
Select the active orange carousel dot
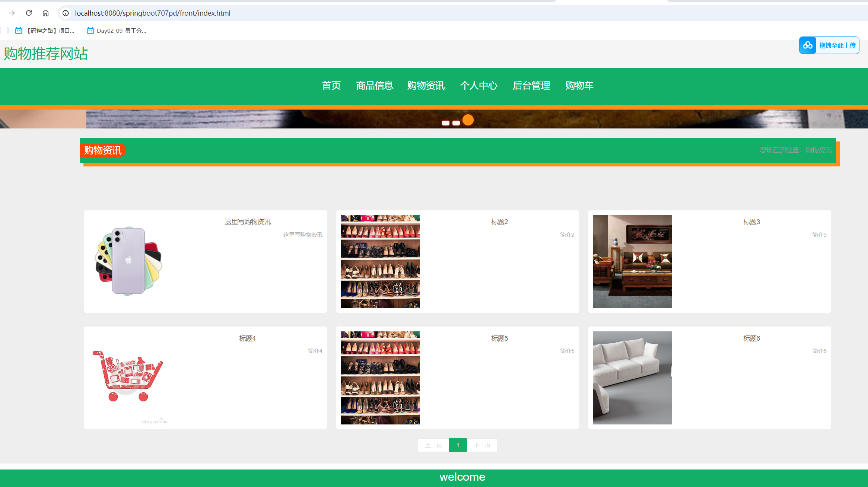tap(468, 120)
